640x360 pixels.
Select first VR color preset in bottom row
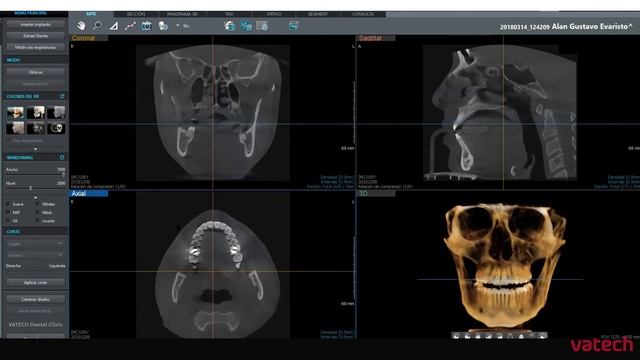(x=15, y=128)
